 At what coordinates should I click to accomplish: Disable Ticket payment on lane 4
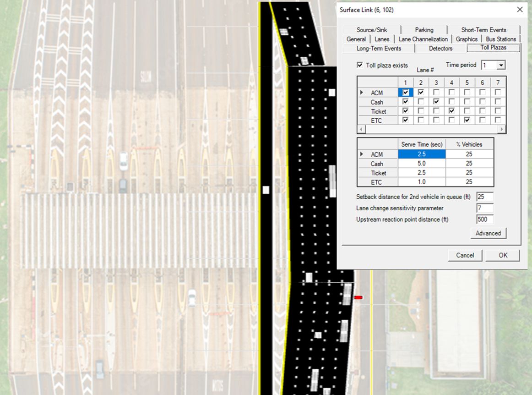[451, 111]
